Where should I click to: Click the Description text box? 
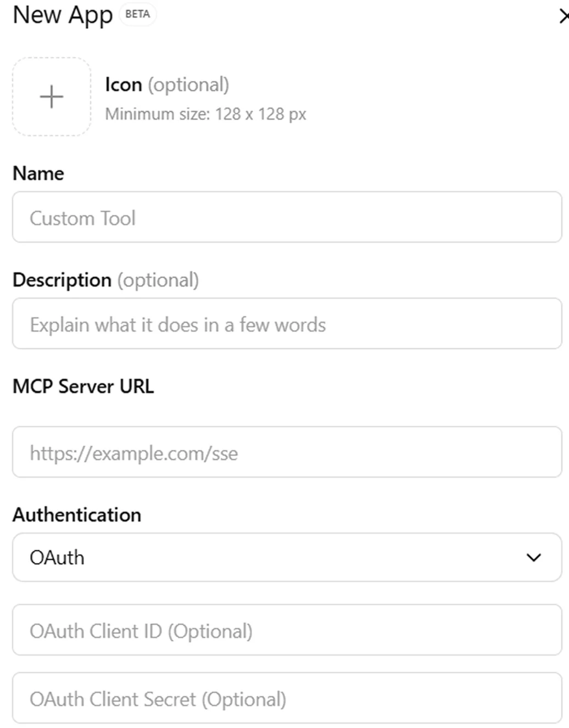(286, 324)
